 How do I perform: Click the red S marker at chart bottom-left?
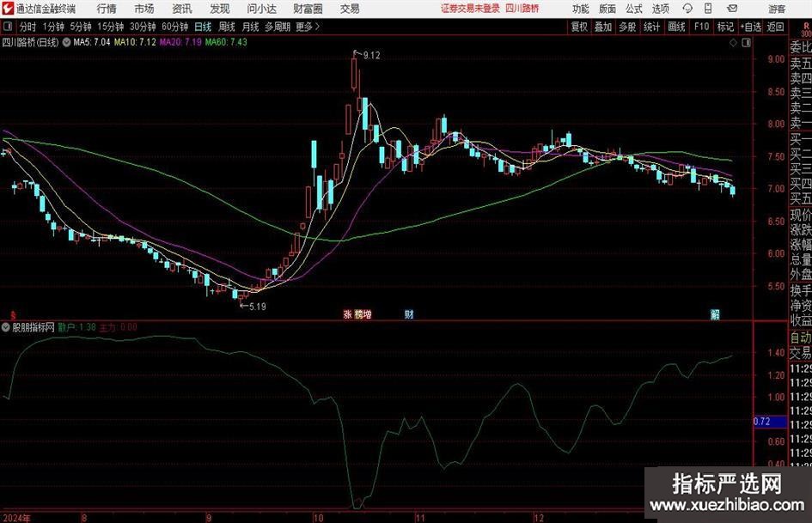click(x=13, y=315)
